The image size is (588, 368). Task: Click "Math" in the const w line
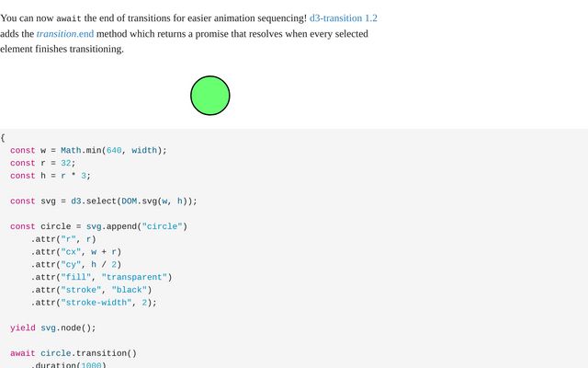click(x=72, y=150)
